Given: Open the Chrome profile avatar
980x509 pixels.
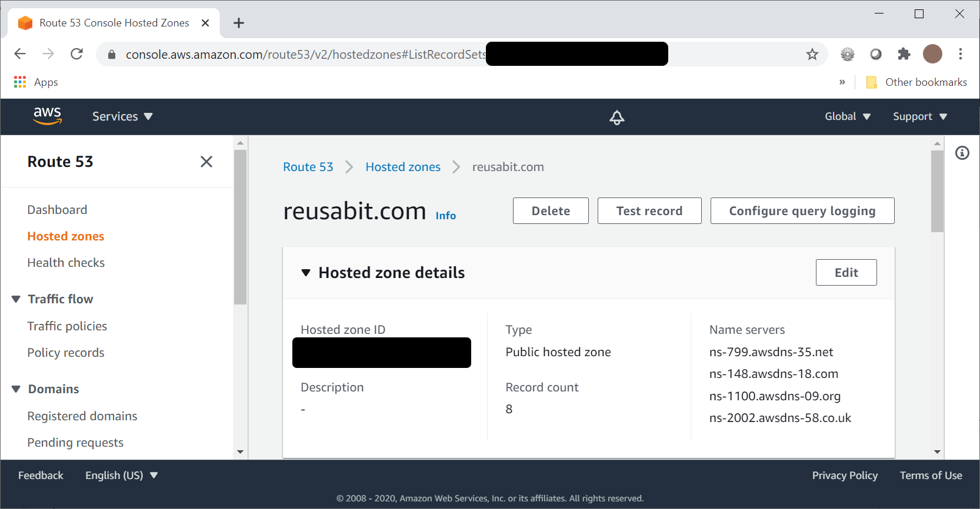Looking at the screenshot, I should click(x=932, y=54).
